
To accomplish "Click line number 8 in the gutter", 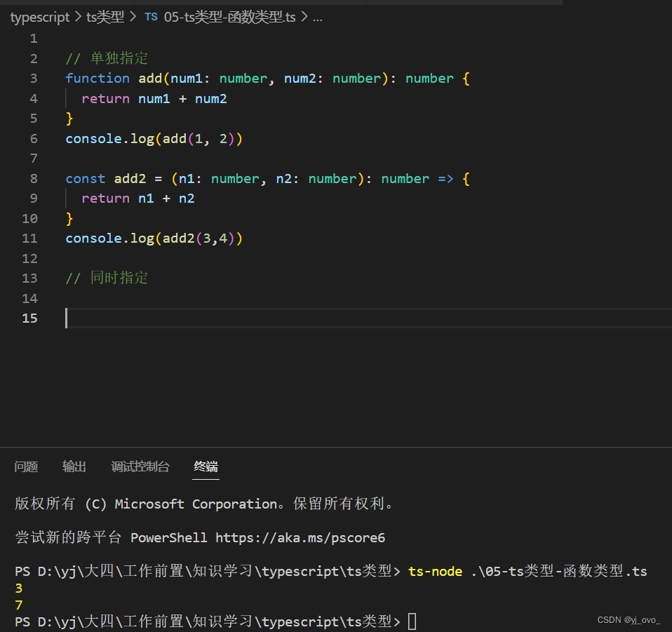I will tap(33, 178).
